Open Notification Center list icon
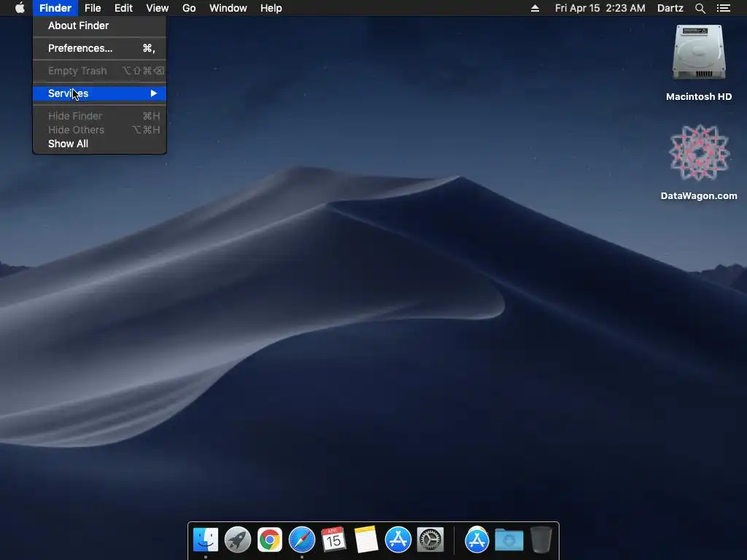The image size is (747, 560). (x=723, y=8)
